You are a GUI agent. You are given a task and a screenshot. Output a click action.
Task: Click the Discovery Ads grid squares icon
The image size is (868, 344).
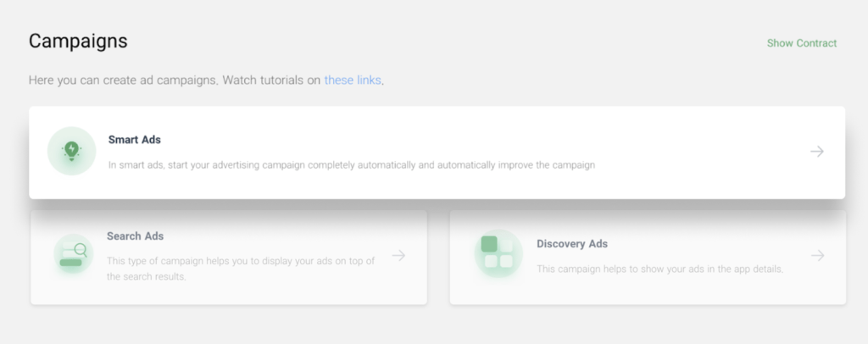pos(498,253)
